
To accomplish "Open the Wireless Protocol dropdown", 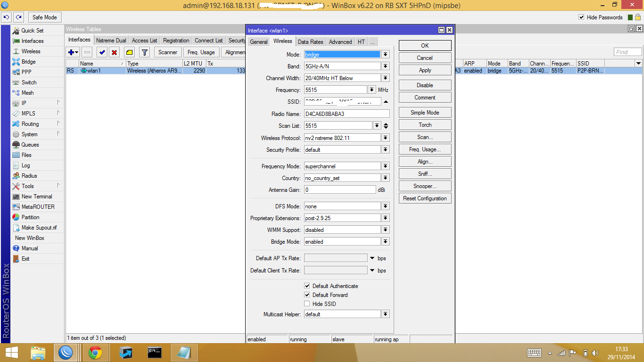I will pos(386,138).
